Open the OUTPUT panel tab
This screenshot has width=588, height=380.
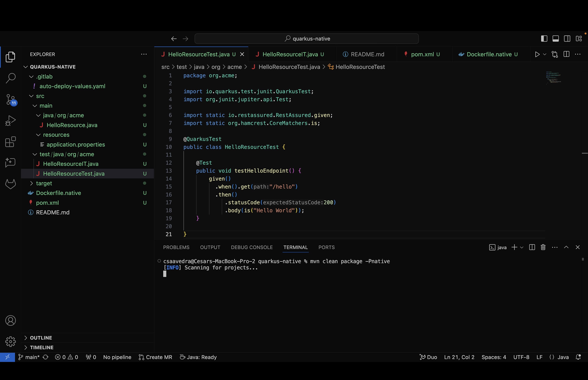click(x=210, y=247)
